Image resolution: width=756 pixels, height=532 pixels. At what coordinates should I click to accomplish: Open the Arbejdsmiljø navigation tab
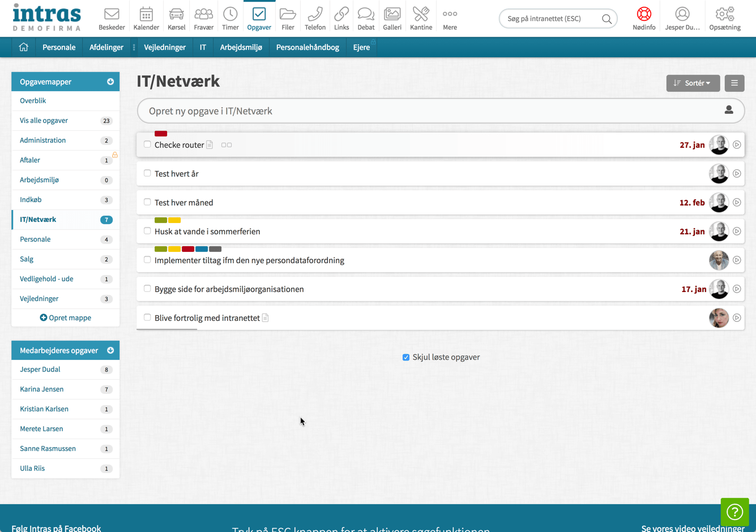tap(241, 48)
